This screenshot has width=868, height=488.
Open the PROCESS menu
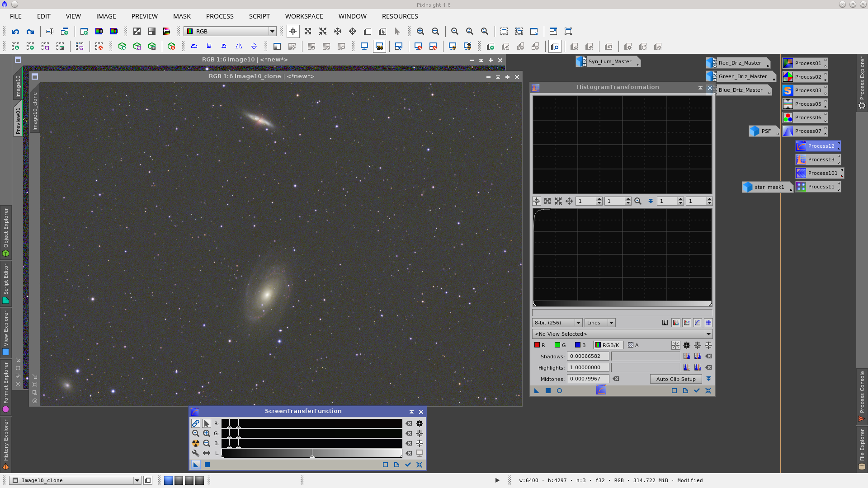tap(219, 16)
